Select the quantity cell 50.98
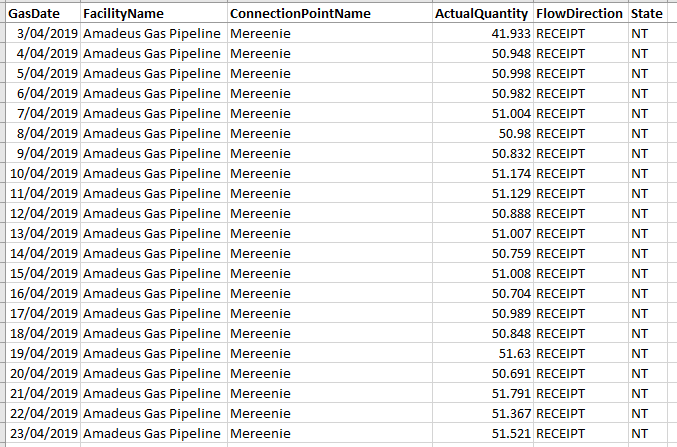677x447 pixels. coord(483,133)
